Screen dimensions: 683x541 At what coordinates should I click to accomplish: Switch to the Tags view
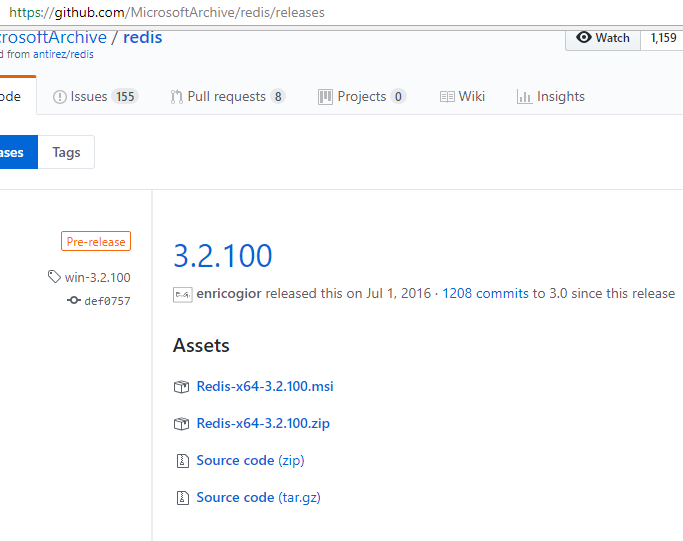point(66,152)
